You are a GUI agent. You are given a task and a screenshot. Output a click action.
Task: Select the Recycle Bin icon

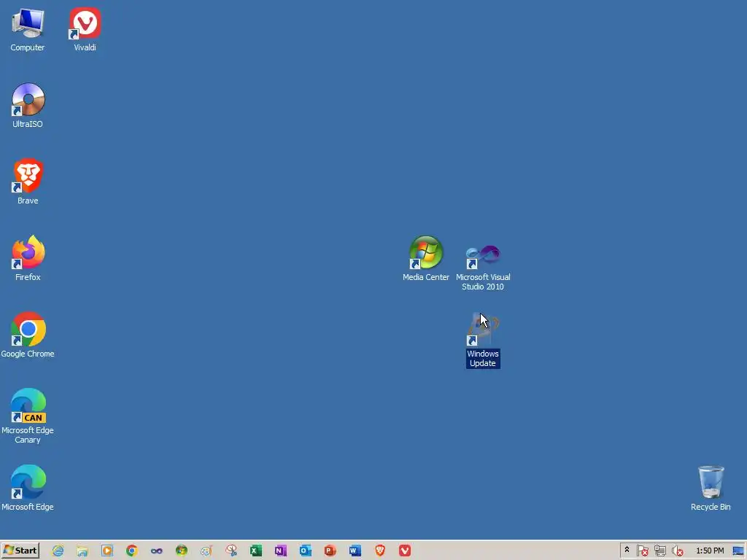[711, 488]
